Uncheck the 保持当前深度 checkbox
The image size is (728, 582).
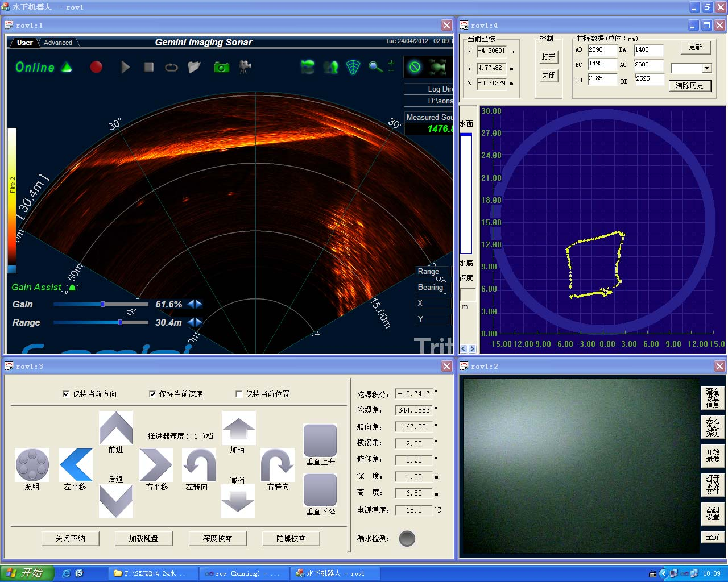(152, 394)
